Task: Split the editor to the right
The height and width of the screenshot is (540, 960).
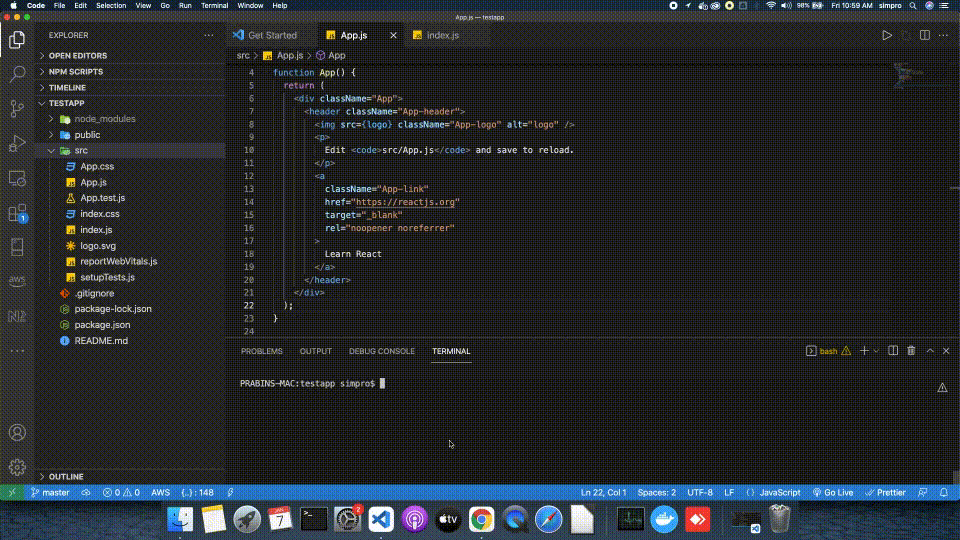Action: tap(924, 36)
